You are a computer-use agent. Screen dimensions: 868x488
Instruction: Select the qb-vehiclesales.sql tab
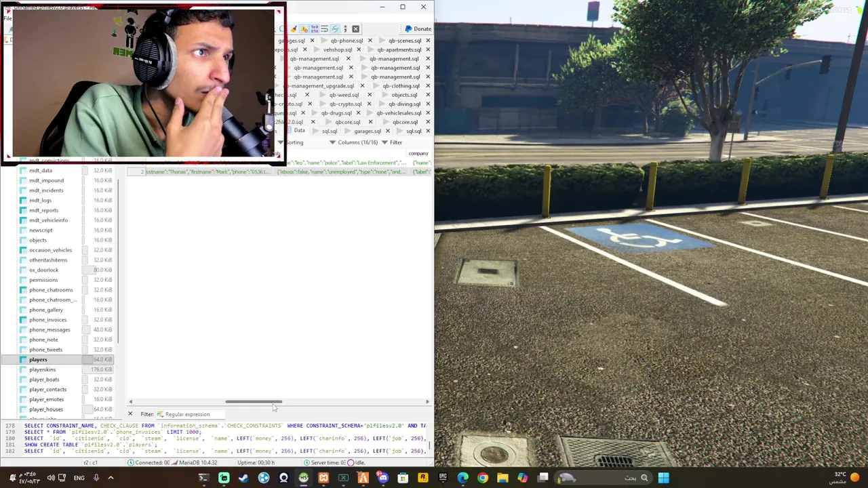(399, 113)
